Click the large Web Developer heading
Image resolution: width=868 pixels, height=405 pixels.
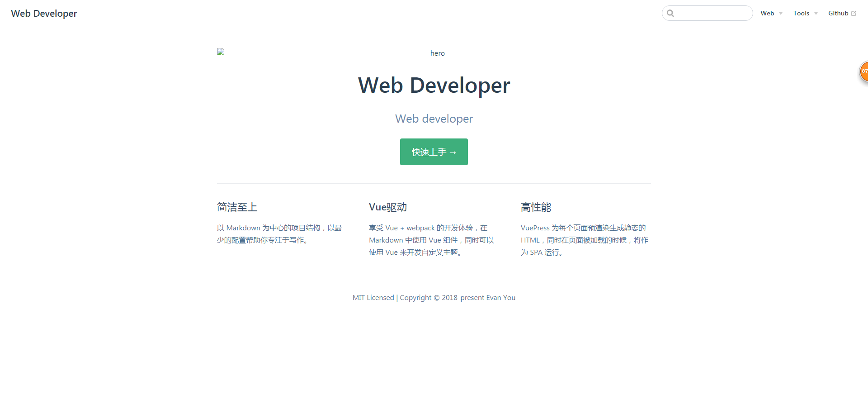tap(434, 85)
